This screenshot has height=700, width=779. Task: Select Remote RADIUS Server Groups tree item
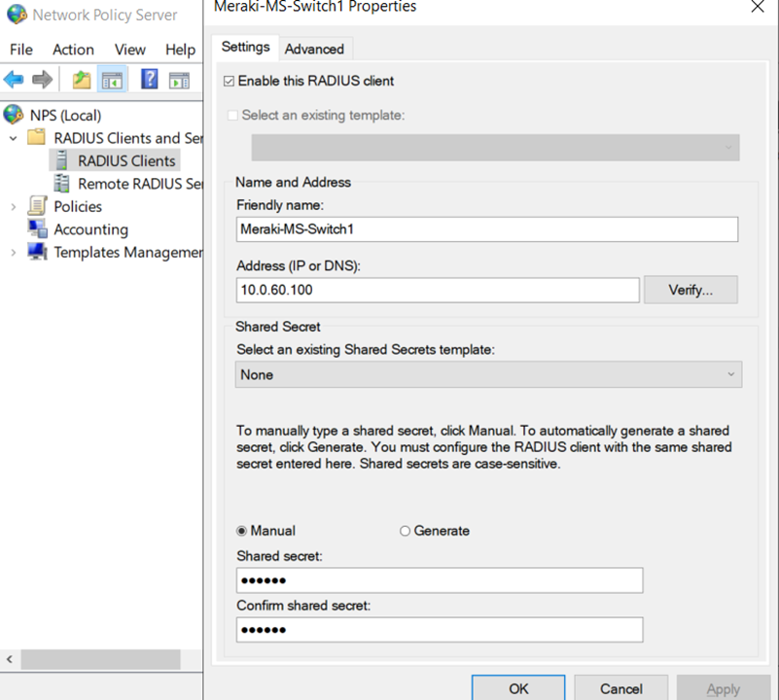point(140,184)
